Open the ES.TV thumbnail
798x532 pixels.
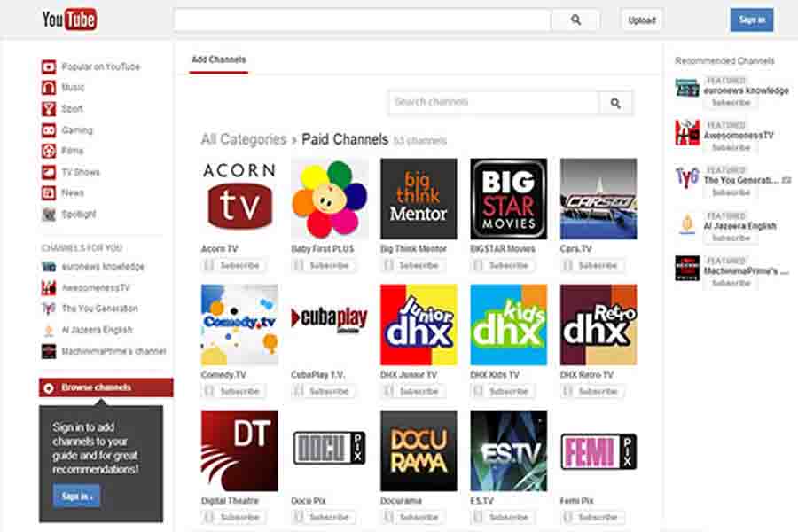pos(508,451)
